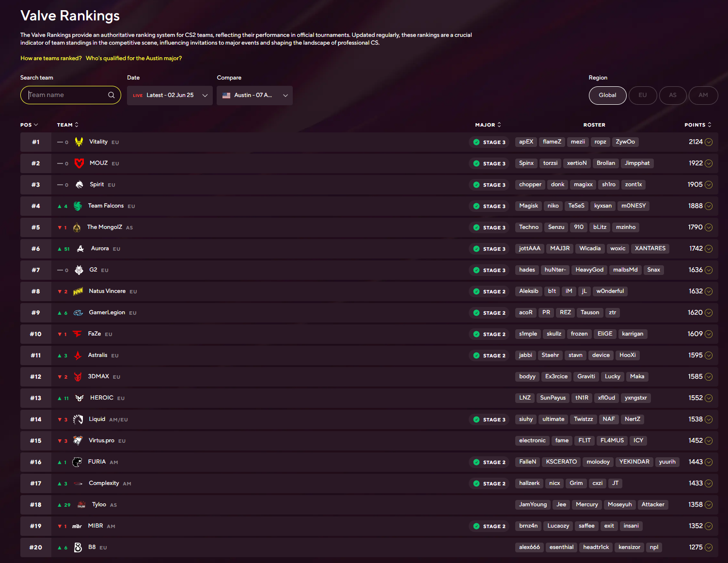
Task: Click the device player tag
Action: (x=601, y=355)
